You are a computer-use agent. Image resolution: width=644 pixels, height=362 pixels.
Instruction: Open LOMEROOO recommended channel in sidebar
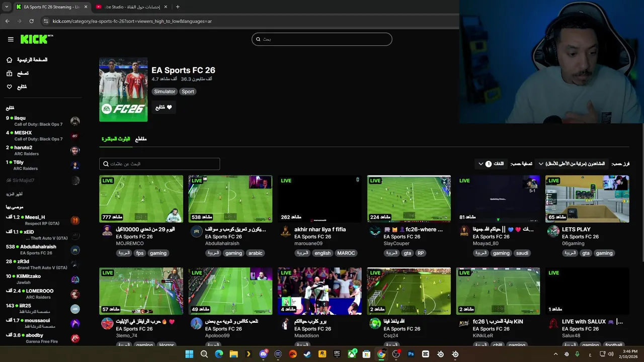(x=43, y=294)
